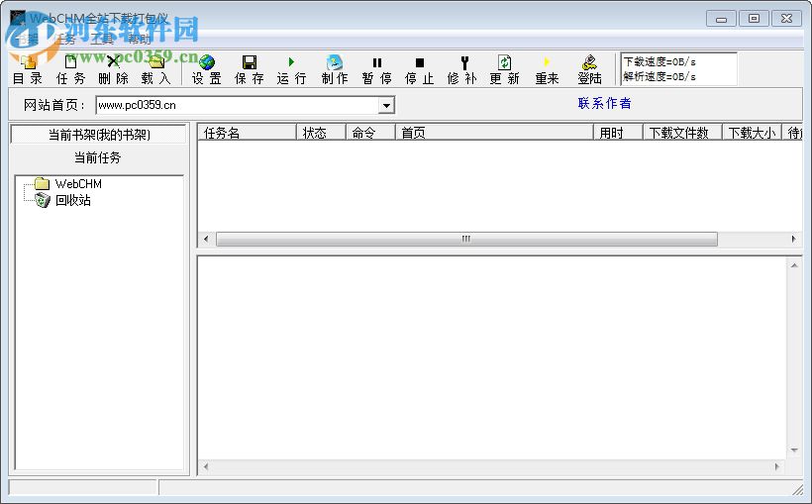812x504 pixels.
Task: Click the 下载速度=0B/s readout
Action: (660, 61)
